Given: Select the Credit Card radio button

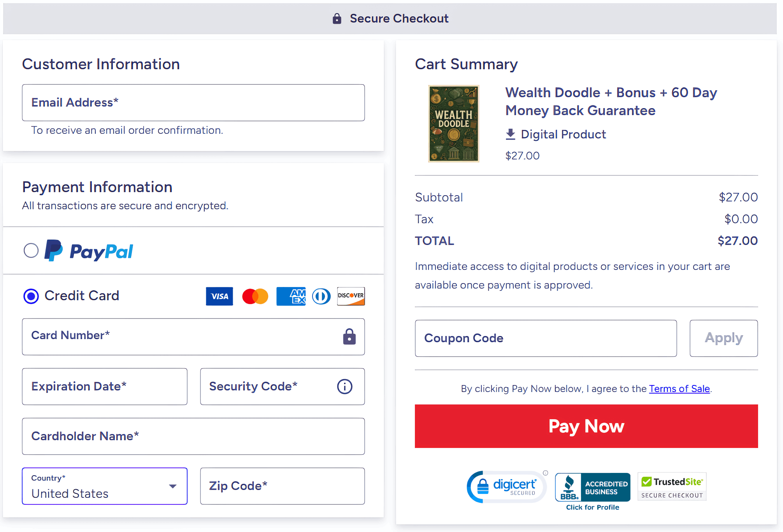Looking at the screenshot, I should (x=31, y=296).
